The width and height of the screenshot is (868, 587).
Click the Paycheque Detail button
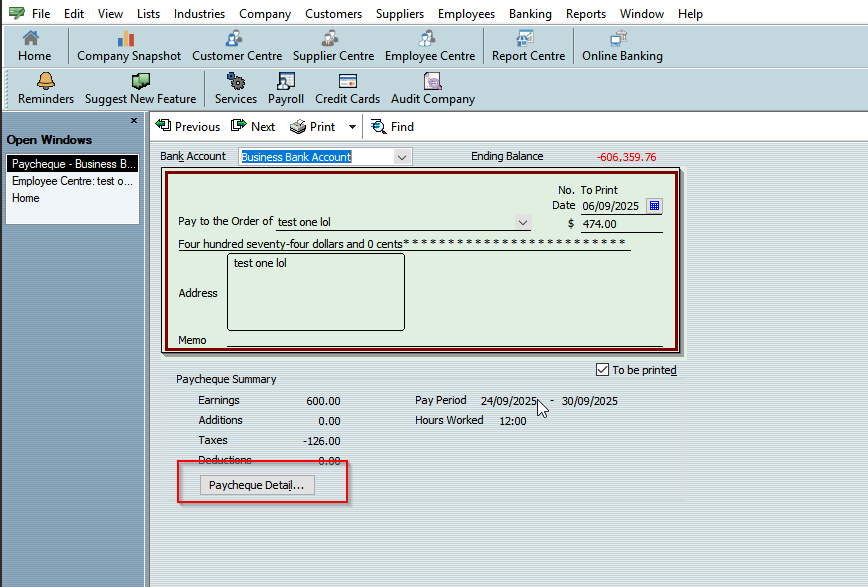pos(257,485)
